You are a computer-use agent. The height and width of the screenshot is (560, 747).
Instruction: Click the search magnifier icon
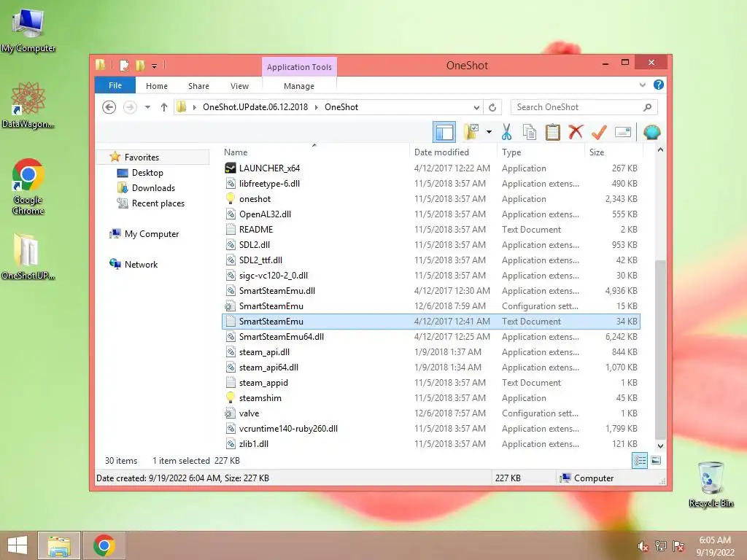point(648,107)
